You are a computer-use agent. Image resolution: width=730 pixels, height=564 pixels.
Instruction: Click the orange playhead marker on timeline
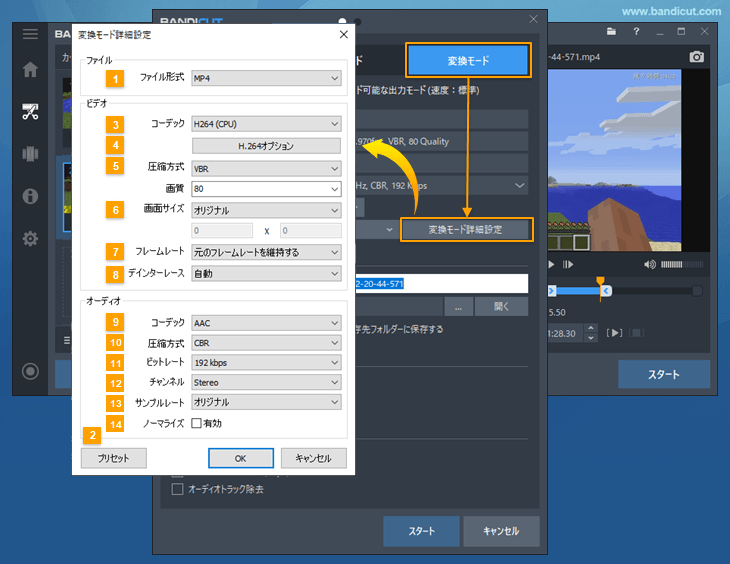[601, 280]
